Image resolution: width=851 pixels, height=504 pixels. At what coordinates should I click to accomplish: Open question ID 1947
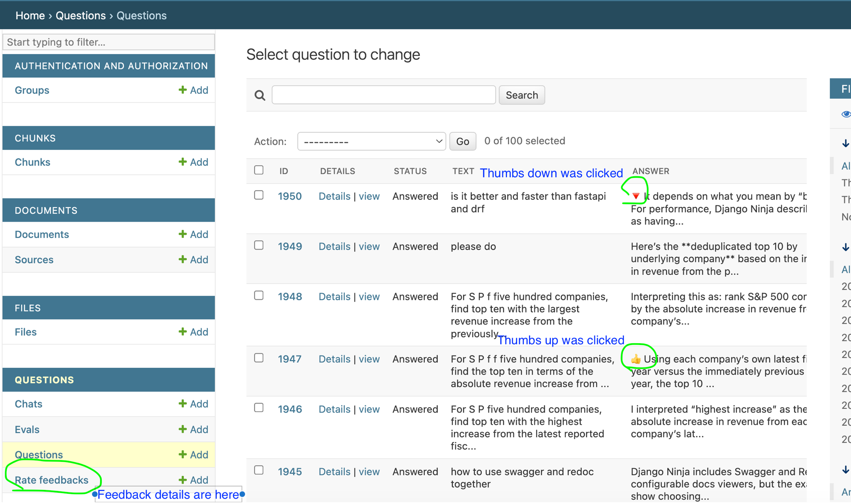[x=290, y=359]
